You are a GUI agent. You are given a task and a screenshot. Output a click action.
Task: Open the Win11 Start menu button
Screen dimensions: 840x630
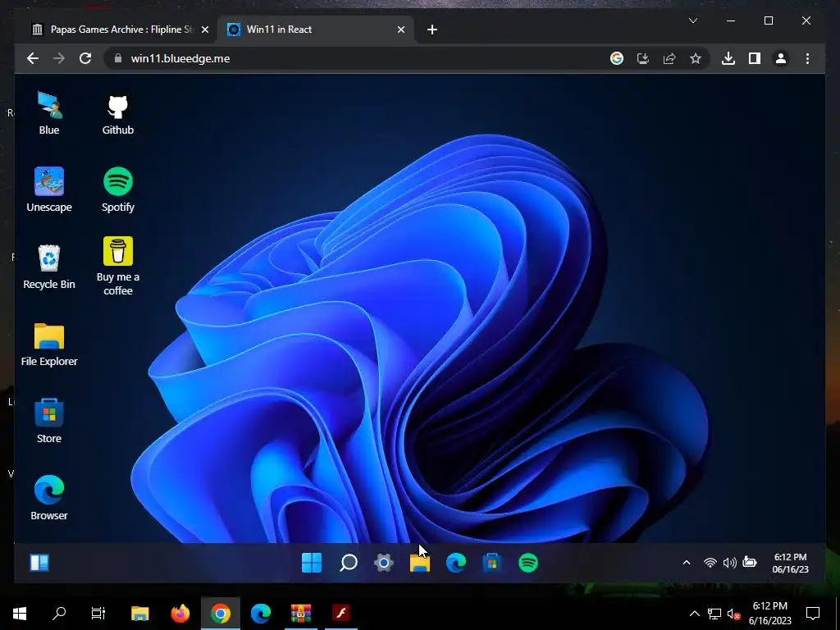pyautogui.click(x=312, y=563)
